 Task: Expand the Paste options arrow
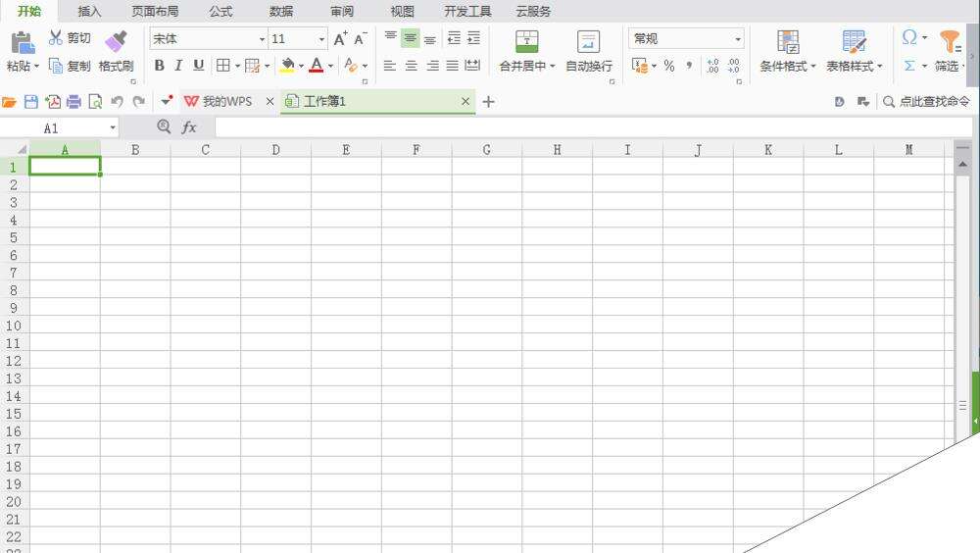point(37,66)
